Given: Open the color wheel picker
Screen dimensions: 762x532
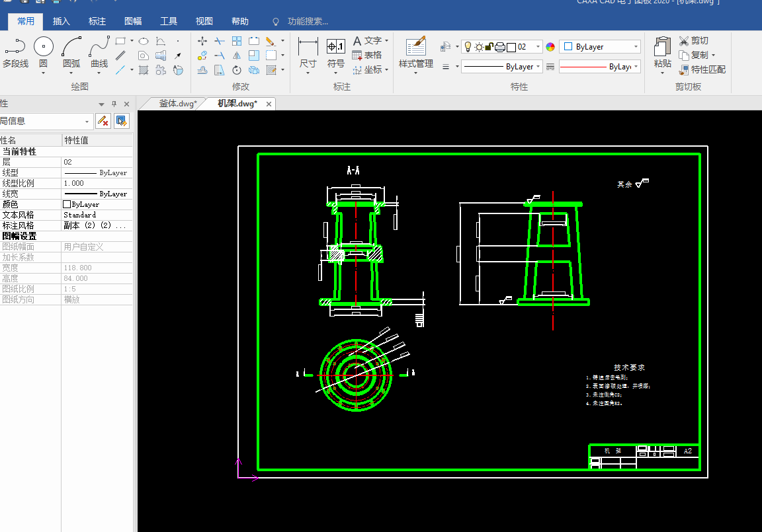Looking at the screenshot, I should pos(550,47).
